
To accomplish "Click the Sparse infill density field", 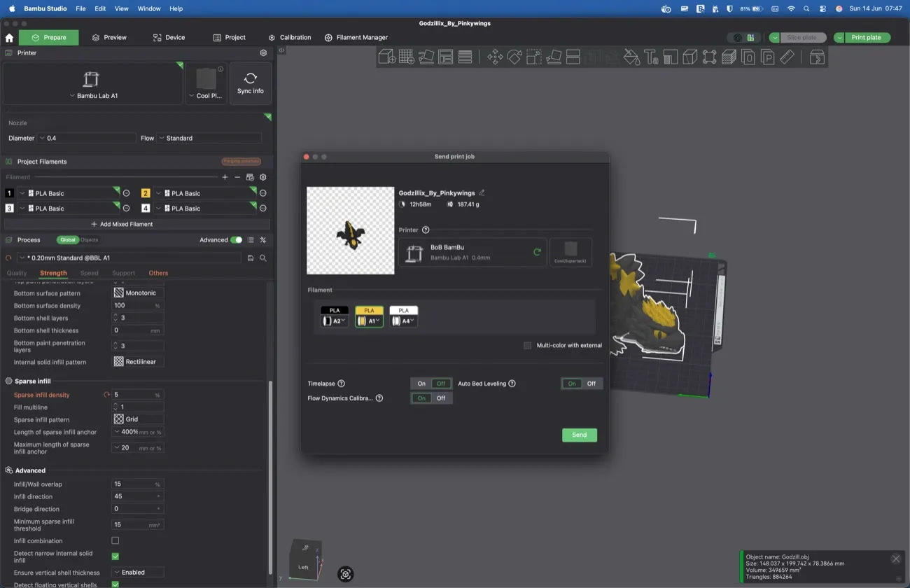I will point(138,395).
